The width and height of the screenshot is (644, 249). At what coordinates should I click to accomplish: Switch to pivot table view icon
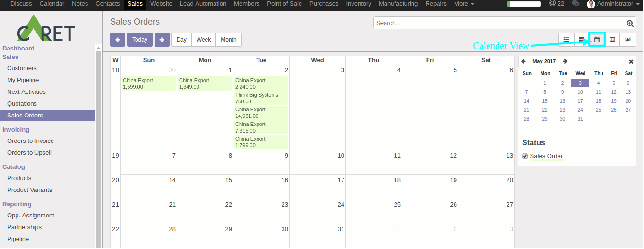612,40
